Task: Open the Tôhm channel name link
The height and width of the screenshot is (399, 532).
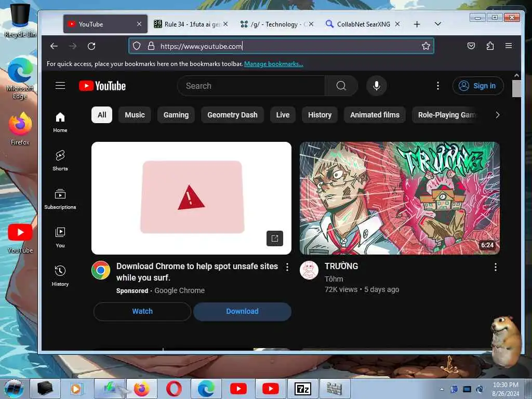Action: point(334,279)
